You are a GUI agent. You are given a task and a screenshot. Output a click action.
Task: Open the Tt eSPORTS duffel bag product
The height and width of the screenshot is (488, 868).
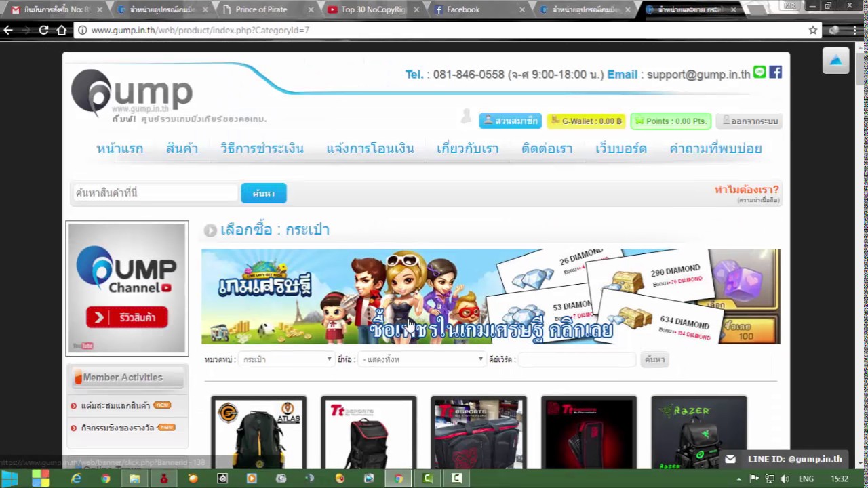tap(479, 432)
